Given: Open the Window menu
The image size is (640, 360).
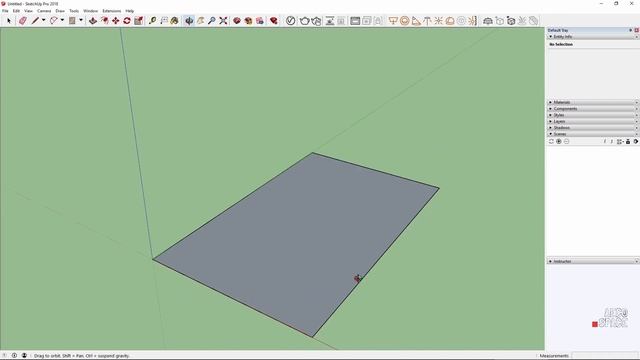Looking at the screenshot, I should pos(91,11).
